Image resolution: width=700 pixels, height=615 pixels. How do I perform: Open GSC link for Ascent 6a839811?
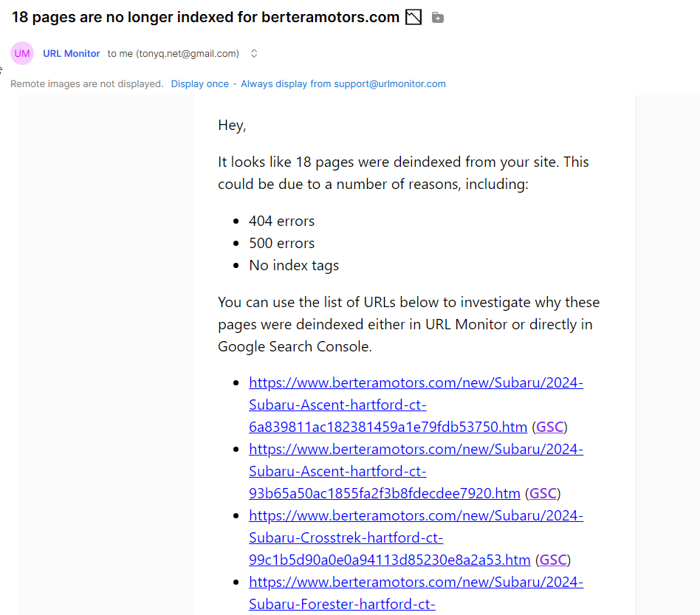click(x=549, y=427)
